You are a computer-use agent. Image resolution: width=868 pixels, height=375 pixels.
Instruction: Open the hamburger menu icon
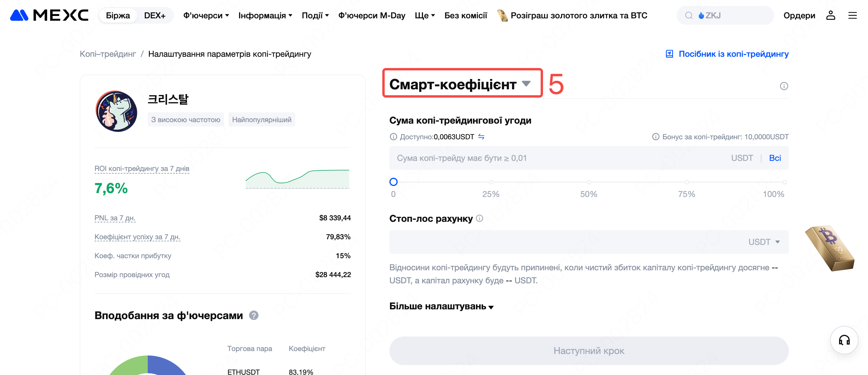click(x=852, y=15)
